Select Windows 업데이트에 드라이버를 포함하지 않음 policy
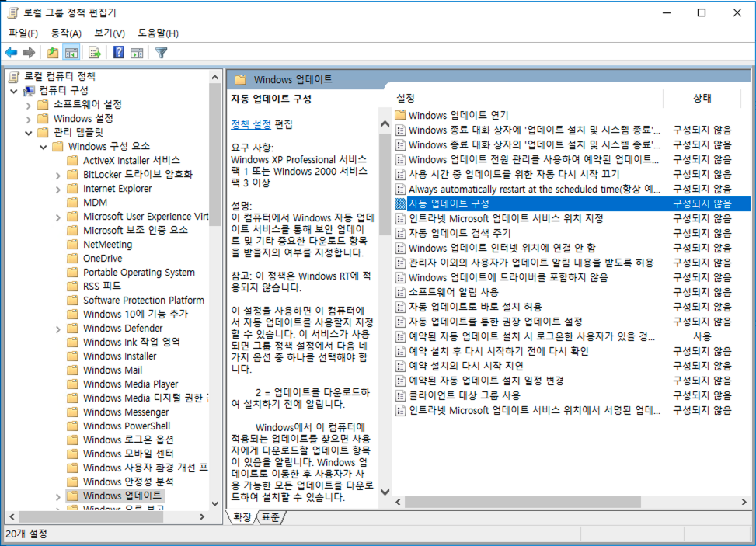This screenshot has width=756, height=546. (x=508, y=277)
